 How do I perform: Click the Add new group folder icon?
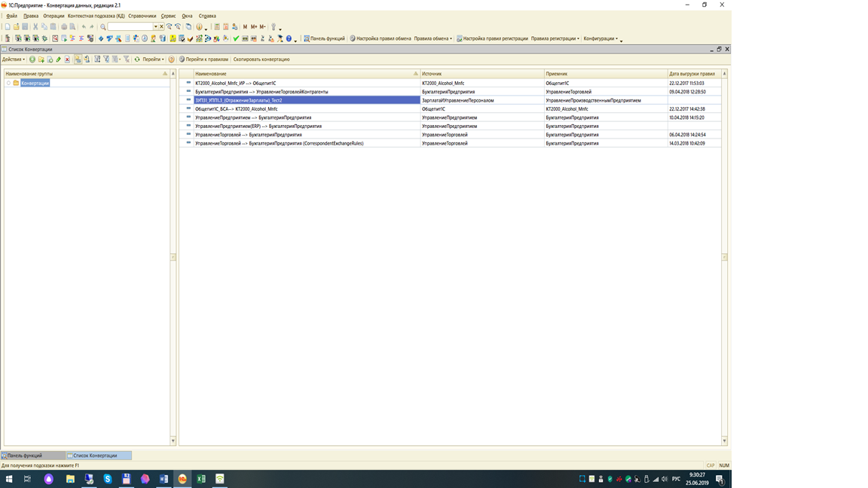tap(41, 59)
